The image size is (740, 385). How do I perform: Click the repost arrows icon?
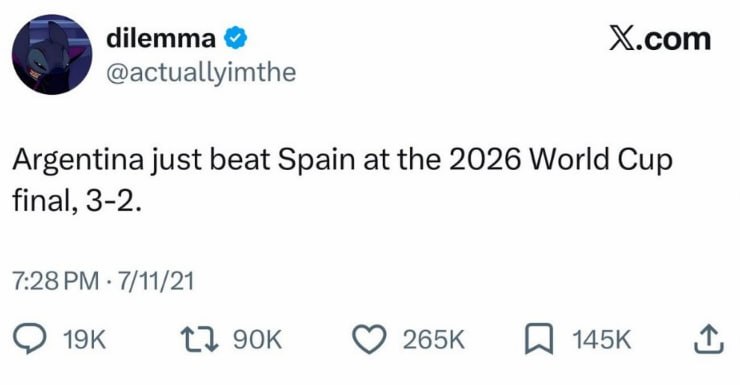(200, 339)
